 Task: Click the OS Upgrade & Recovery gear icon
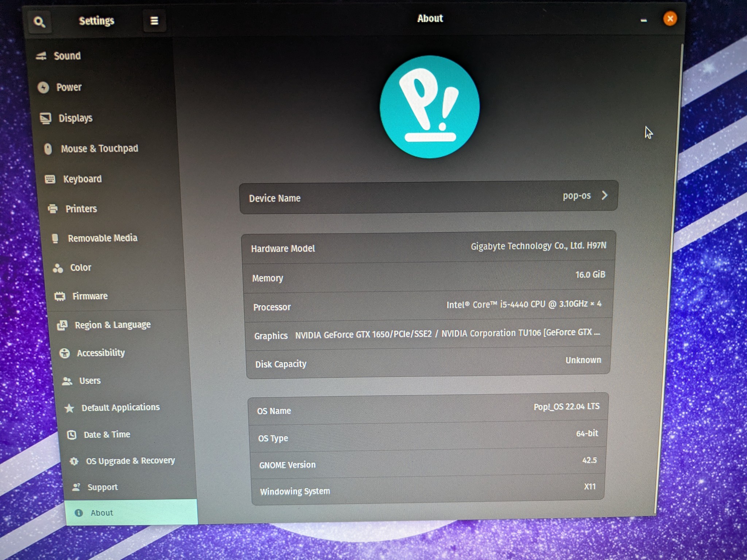coord(74,461)
